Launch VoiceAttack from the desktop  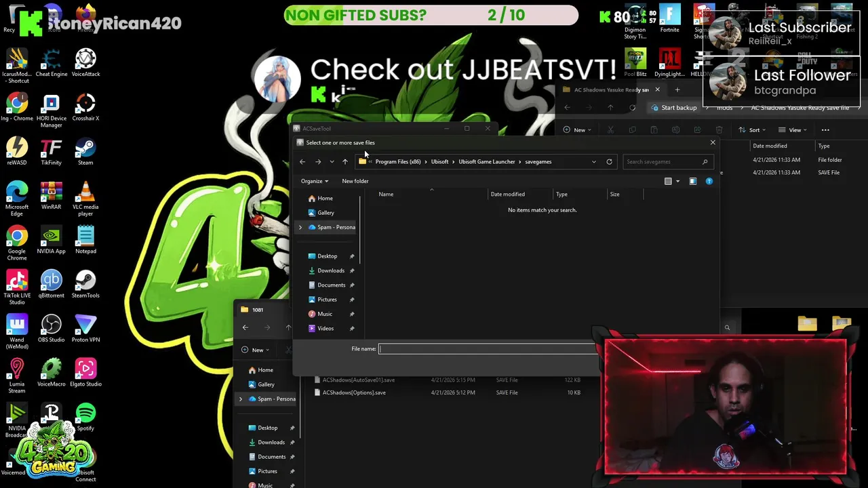tap(85, 62)
